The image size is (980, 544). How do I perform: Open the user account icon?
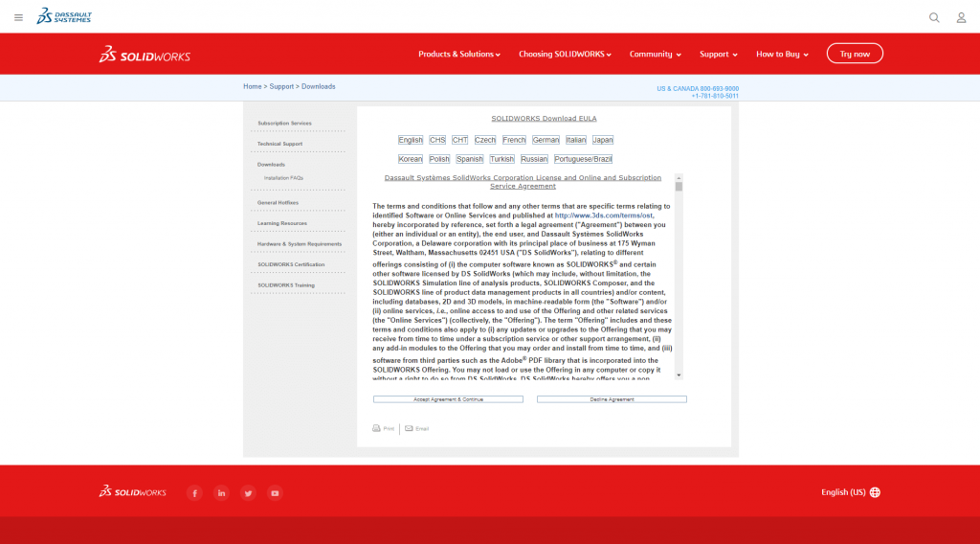[961, 17]
